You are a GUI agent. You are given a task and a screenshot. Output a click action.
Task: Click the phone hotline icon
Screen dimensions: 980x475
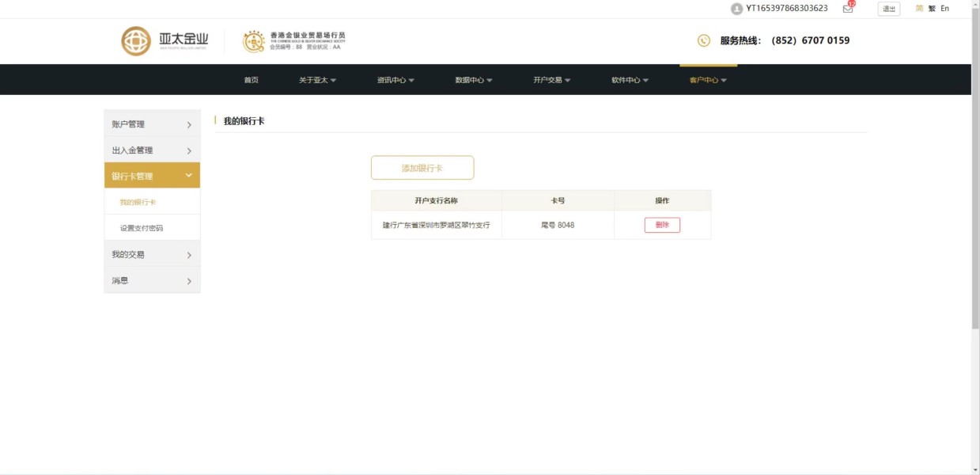[704, 40]
